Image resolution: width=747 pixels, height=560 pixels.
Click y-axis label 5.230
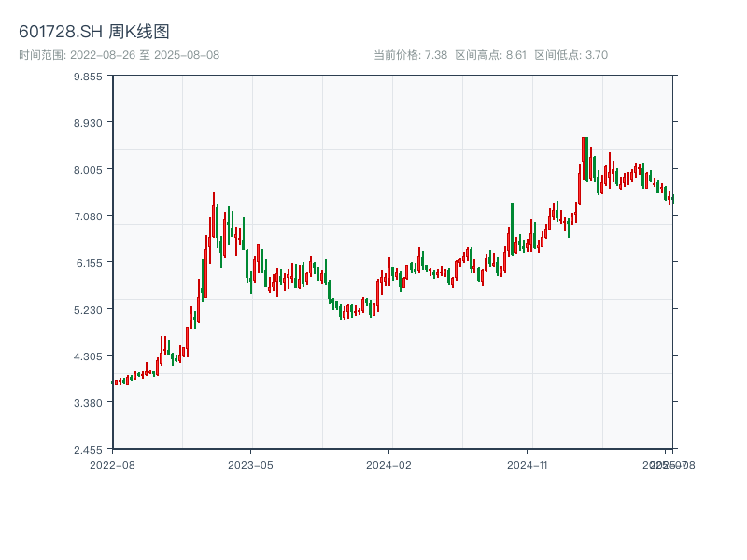[88, 310]
